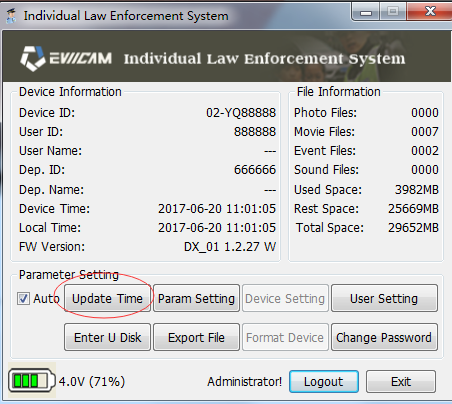The height and width of the screenshot is (404, 452).
Task: Select the Dep. ID value 666666
Action: tap(255, 170)
